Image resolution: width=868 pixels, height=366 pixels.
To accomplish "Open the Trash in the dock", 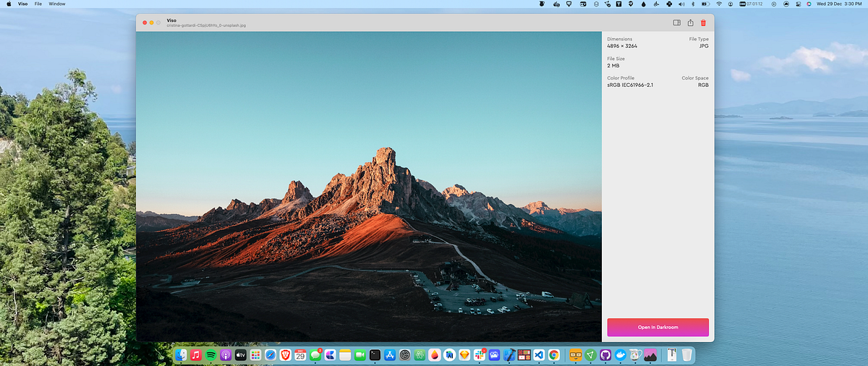I will point(686,355).
